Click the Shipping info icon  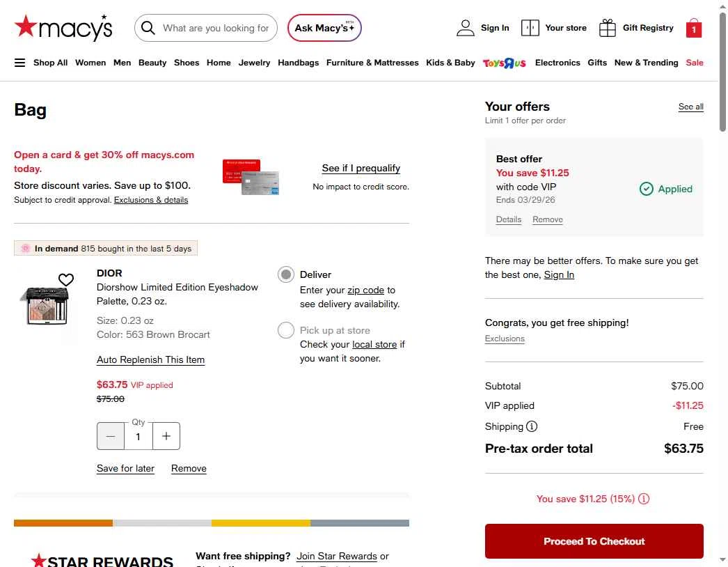(x=532, y=426)
